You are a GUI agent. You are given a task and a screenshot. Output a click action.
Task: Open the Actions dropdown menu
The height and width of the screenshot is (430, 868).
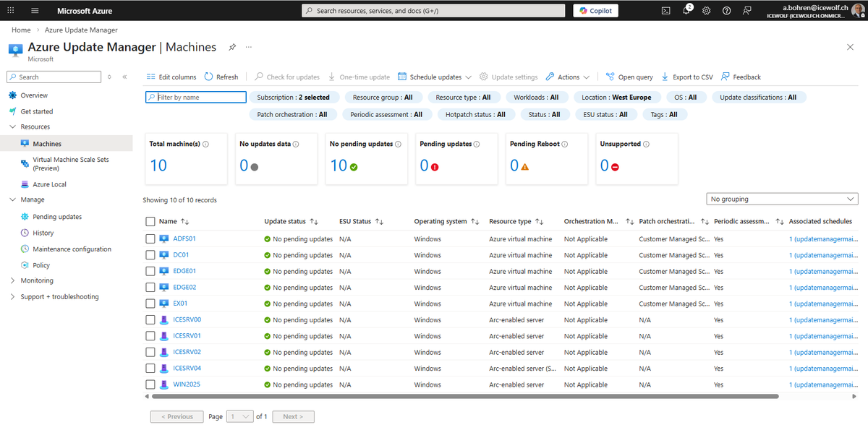[568, 77]
